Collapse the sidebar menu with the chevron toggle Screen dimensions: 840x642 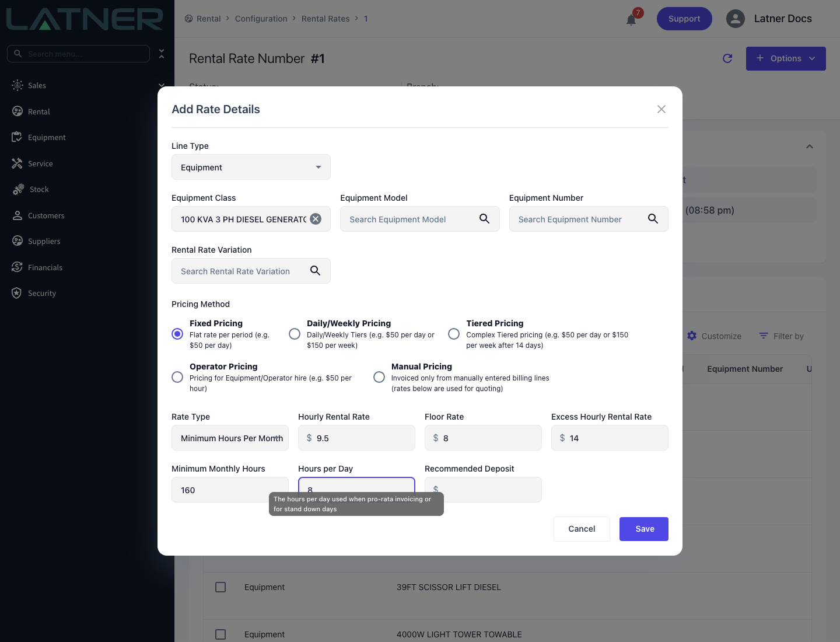(162, 54)
